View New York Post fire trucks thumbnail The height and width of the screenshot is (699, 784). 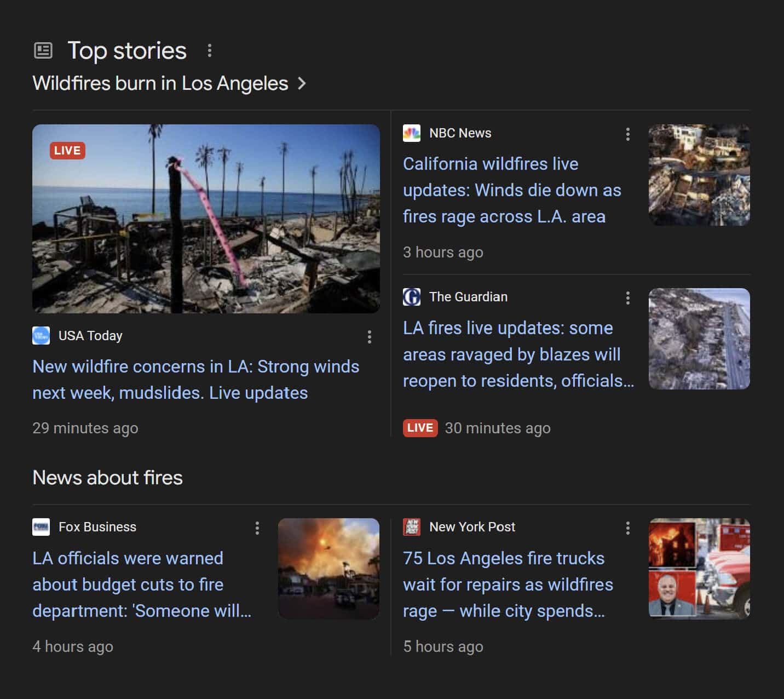click(699, 569)
